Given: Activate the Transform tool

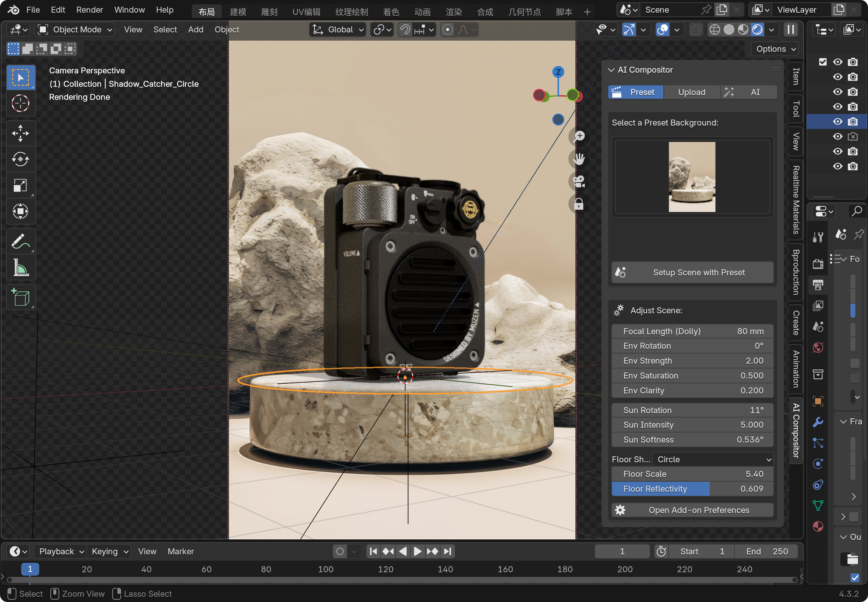Looking at the screenshot, I should pos(20,211).
